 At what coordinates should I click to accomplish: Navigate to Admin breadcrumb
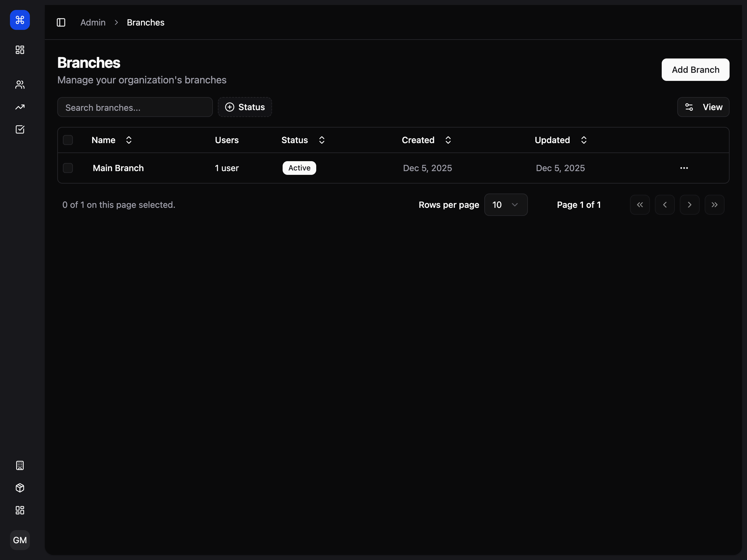point(92,22)
